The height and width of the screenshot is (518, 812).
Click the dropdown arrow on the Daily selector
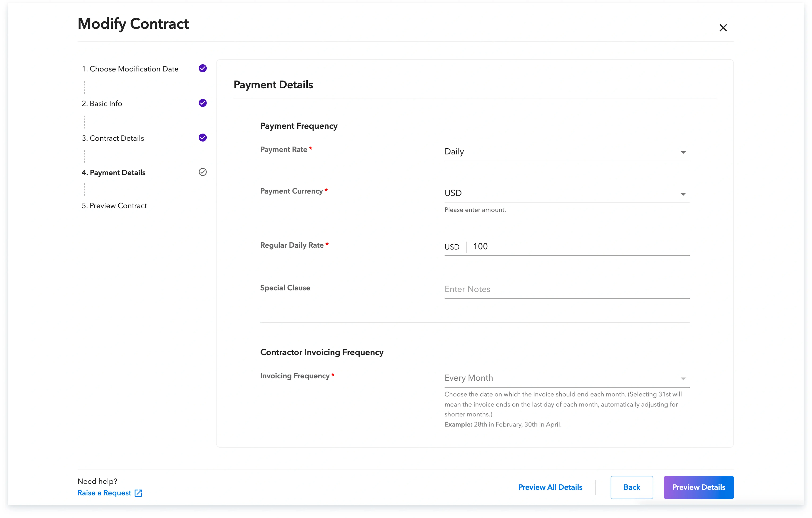pos(683,152)
